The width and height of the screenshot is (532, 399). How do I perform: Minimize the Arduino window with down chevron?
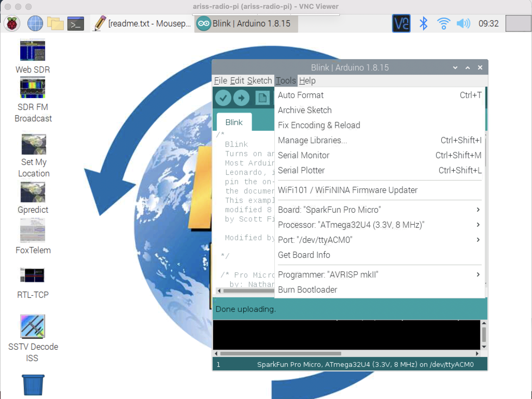455,68
